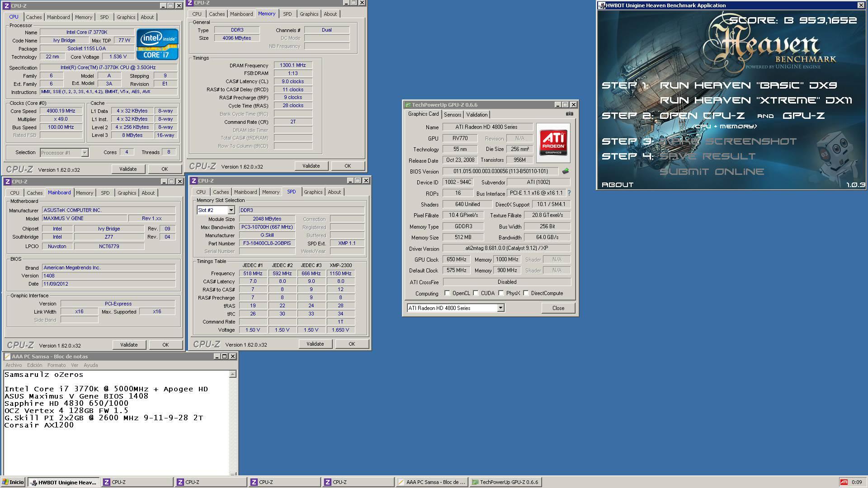Image resolution: width=868 pixels, height=488 pixels.
Task: Click the Inicio start button
Action: point(13,482)
